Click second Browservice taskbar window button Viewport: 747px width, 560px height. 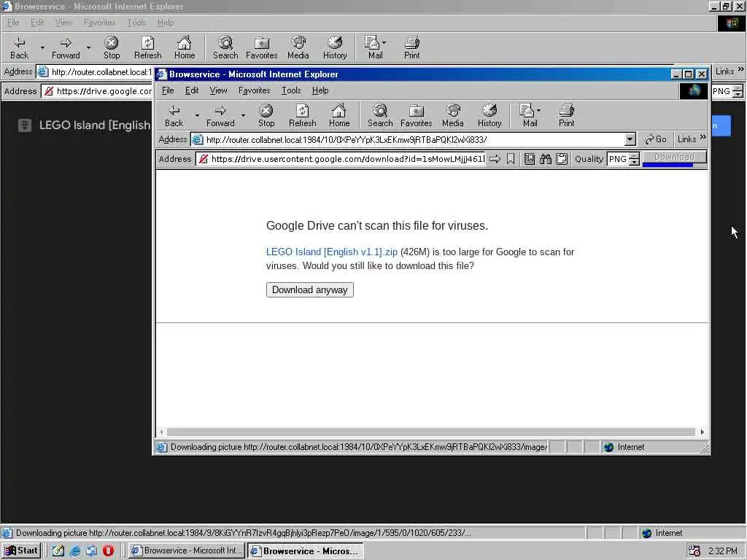coord(306,551)
